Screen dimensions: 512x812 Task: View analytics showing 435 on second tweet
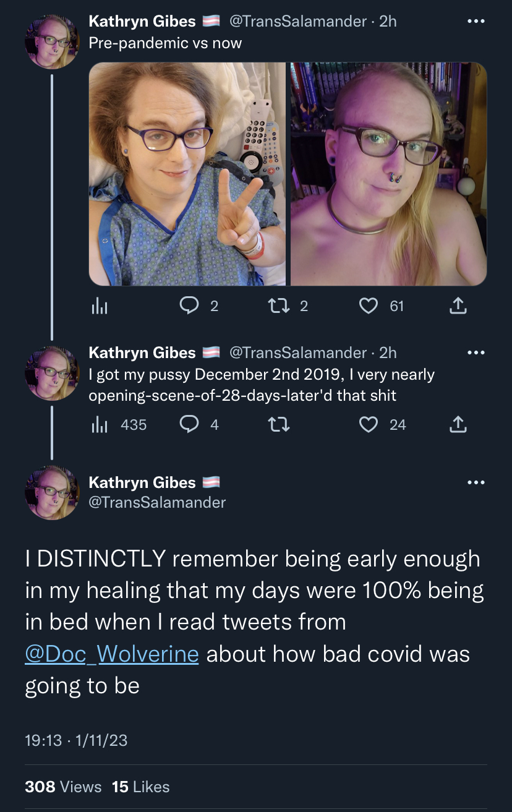pos(118,424)
